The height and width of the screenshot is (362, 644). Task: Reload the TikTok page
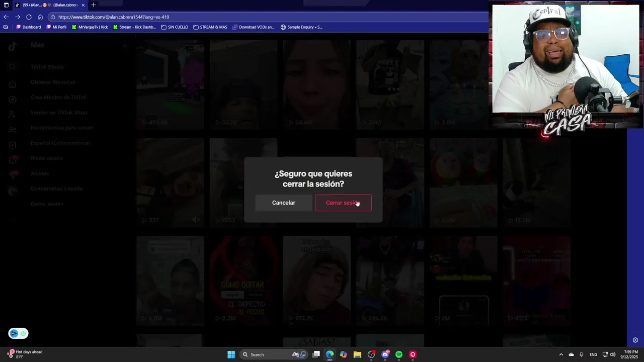(29, 17)
